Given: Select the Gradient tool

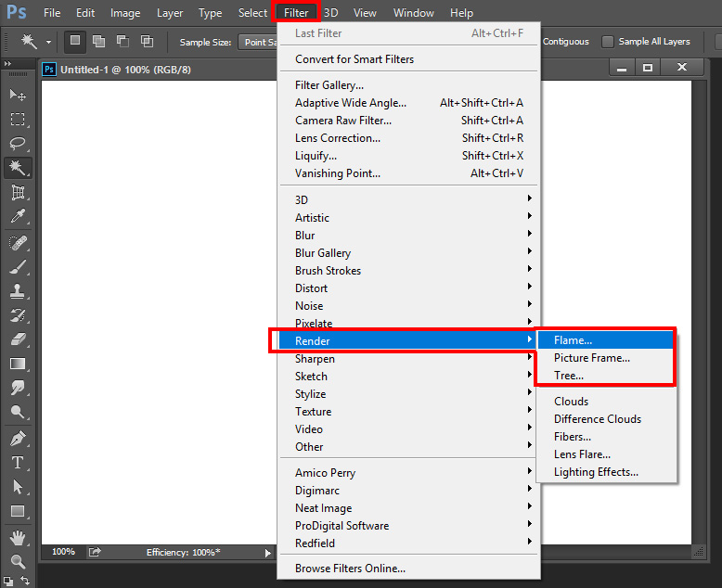Looking at the screenshot, I should (x=18, y=364).
